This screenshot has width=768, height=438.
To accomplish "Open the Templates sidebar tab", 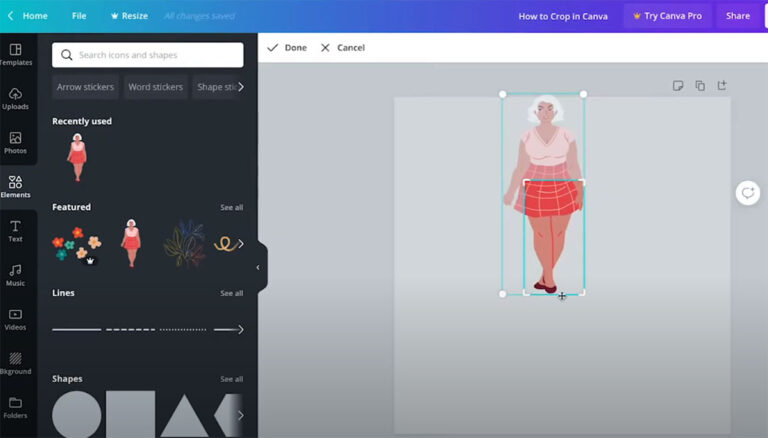I will tap(16, 54).
